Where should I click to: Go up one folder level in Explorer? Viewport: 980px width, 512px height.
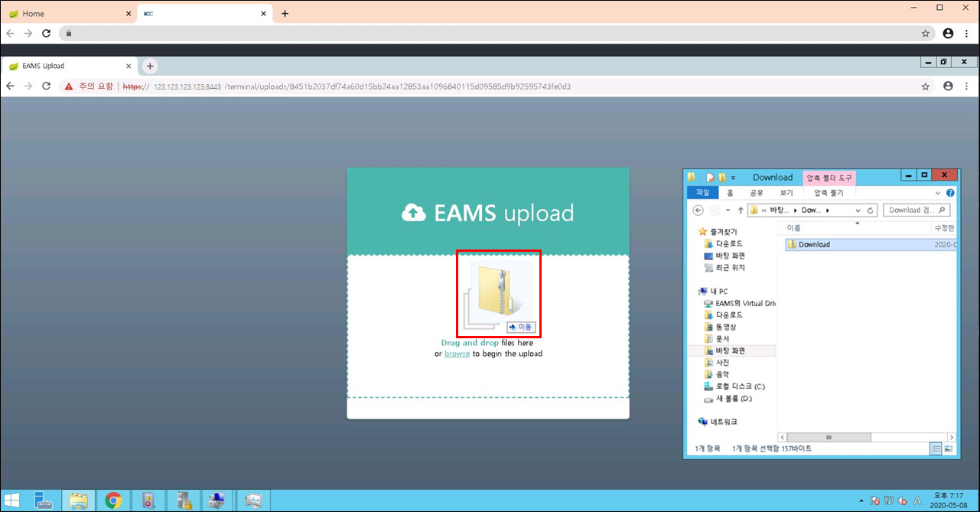pyautogui.click(x=741, y=210)
